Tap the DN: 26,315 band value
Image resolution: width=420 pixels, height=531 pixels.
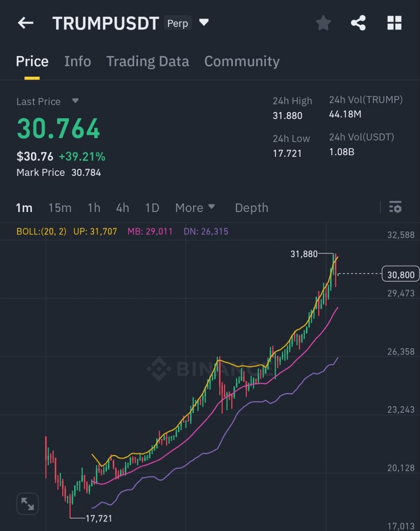point(206,231)
